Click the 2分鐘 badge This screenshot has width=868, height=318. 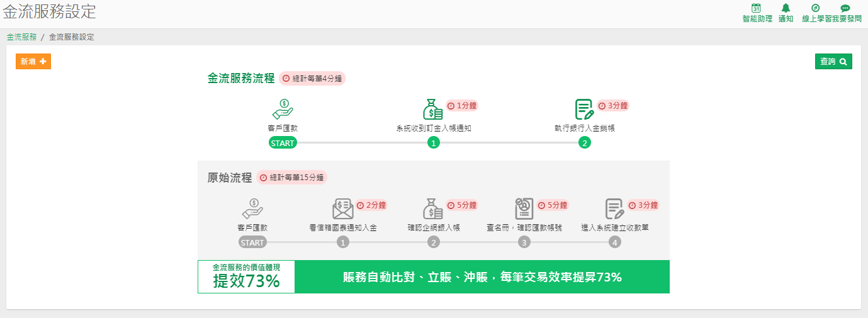(371, 205)
